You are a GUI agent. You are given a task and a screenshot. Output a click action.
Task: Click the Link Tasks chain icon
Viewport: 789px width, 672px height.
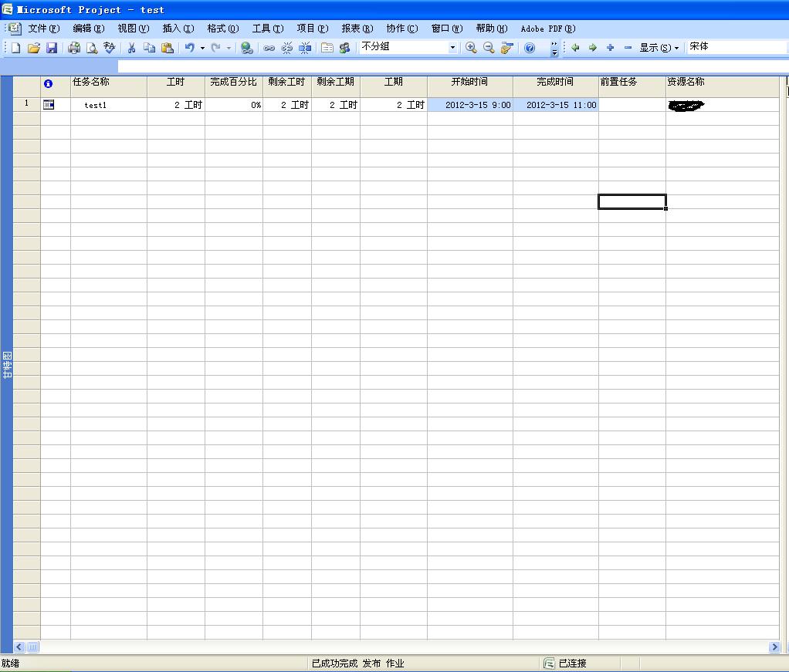pyautogui.click(x=269, y=48)
